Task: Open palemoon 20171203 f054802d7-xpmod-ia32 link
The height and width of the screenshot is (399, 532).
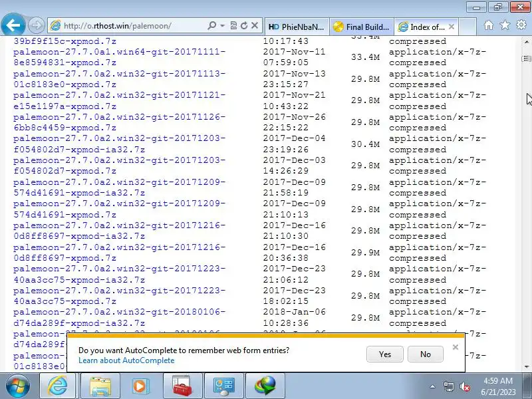Action: (x=120, y=144)
